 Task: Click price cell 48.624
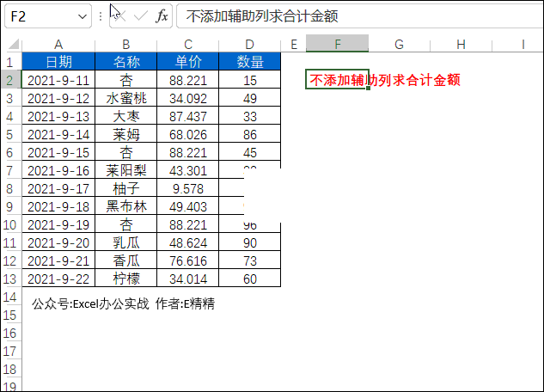[x=188, y=242]
